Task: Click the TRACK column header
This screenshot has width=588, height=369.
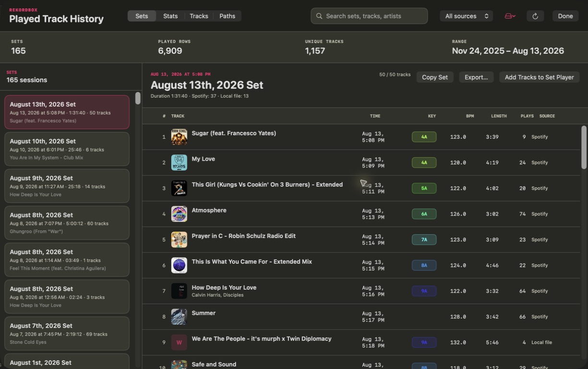Action: click(178, 116)
